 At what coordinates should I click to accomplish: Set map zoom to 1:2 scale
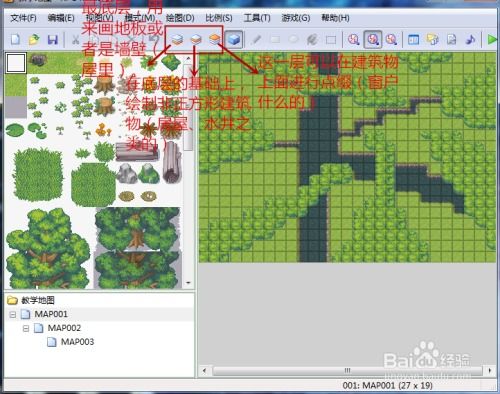click(x=373, y=40)
